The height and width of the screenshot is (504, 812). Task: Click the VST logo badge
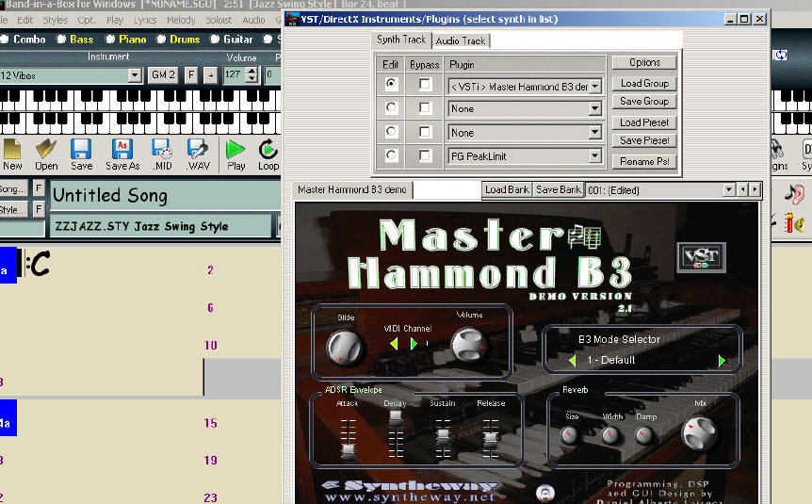click(701, 257)
